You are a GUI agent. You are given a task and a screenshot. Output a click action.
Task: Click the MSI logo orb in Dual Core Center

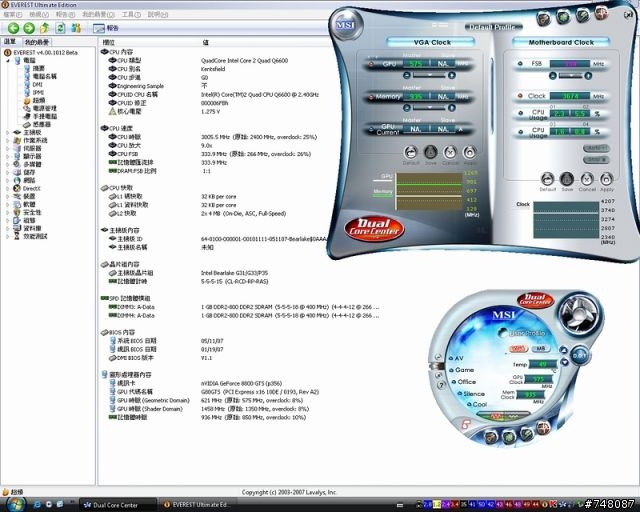coord(345,25)
